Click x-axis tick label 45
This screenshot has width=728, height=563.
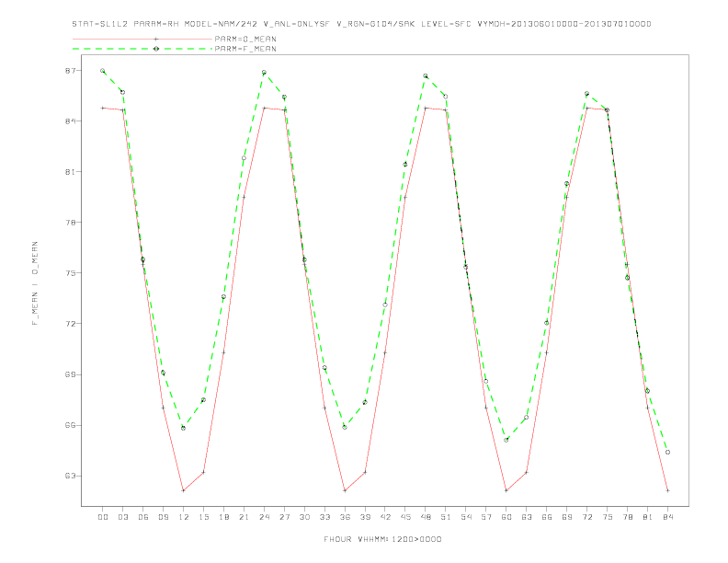405,517
